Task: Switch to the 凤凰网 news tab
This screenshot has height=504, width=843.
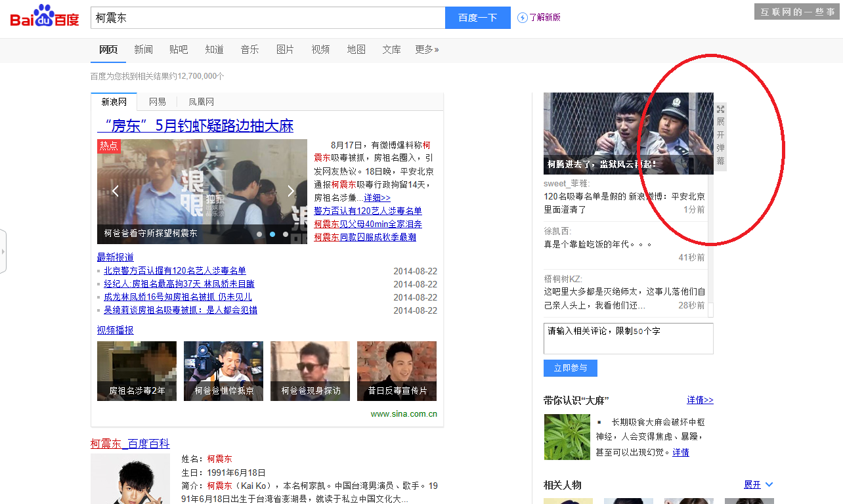Action: click(200, 101)
